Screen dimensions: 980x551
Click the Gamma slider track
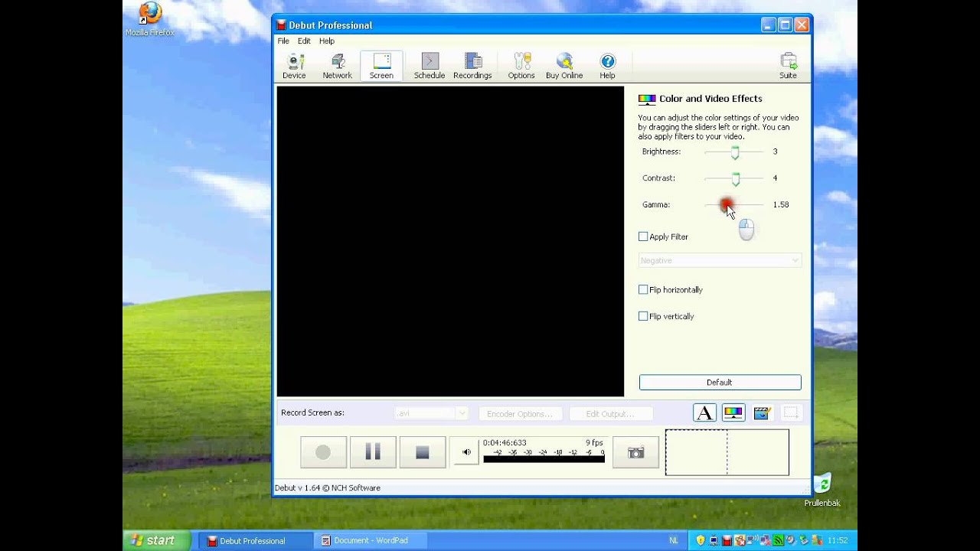coord(733,204)
